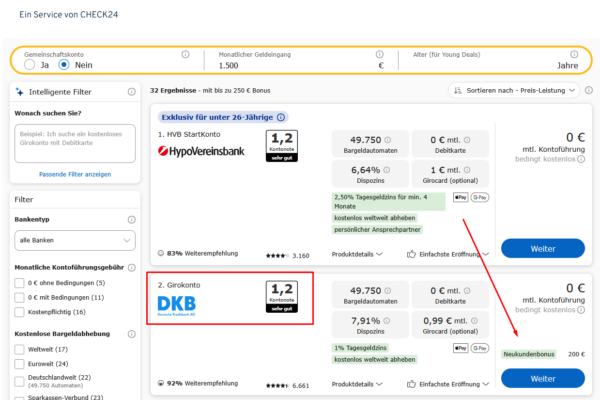This screenshot has width=600, height=400.
Task: Click the Wonach suchen Sie text box
Action: [x=75, y=143]
